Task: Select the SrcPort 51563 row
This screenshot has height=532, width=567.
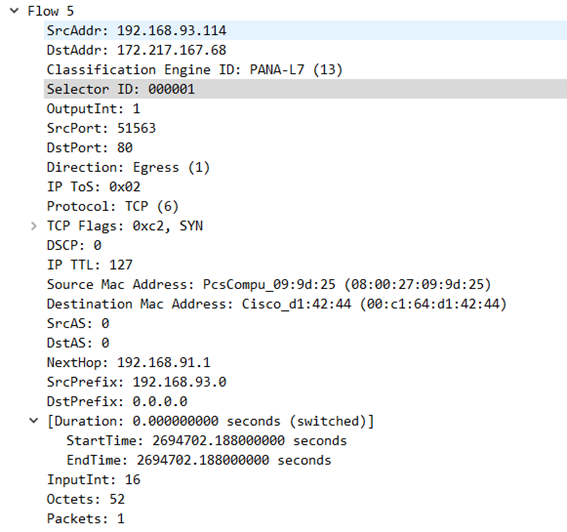Action: point(305,128)
